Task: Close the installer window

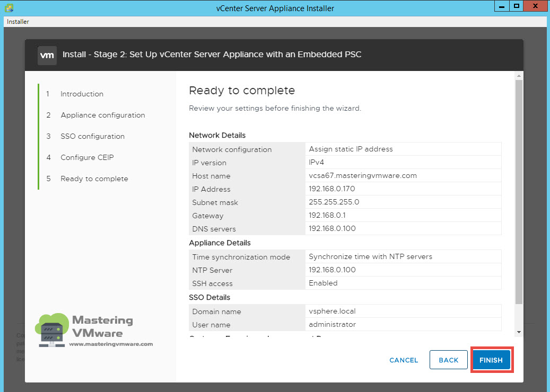Action: [535, 6]
